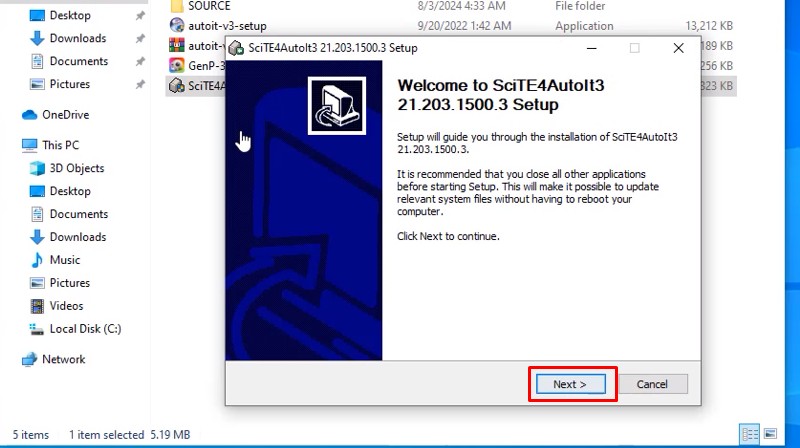Select the GenP file in the list
The image size is (800, 448).
point(200,65)
